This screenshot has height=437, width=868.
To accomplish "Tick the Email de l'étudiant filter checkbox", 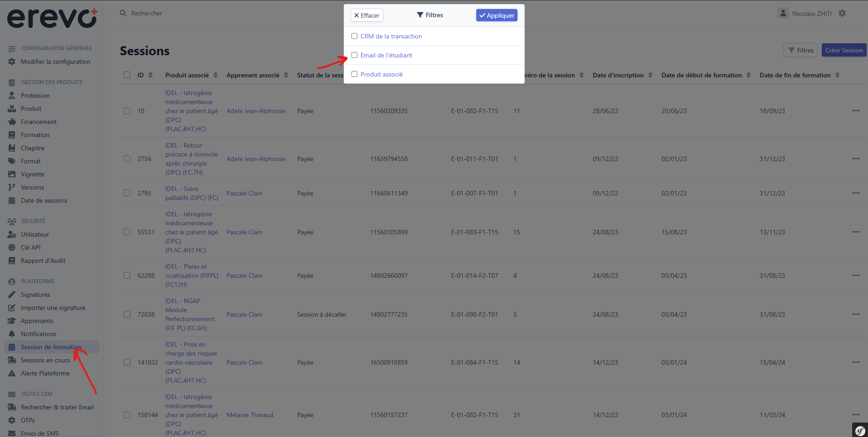I will tap(355, 55).
